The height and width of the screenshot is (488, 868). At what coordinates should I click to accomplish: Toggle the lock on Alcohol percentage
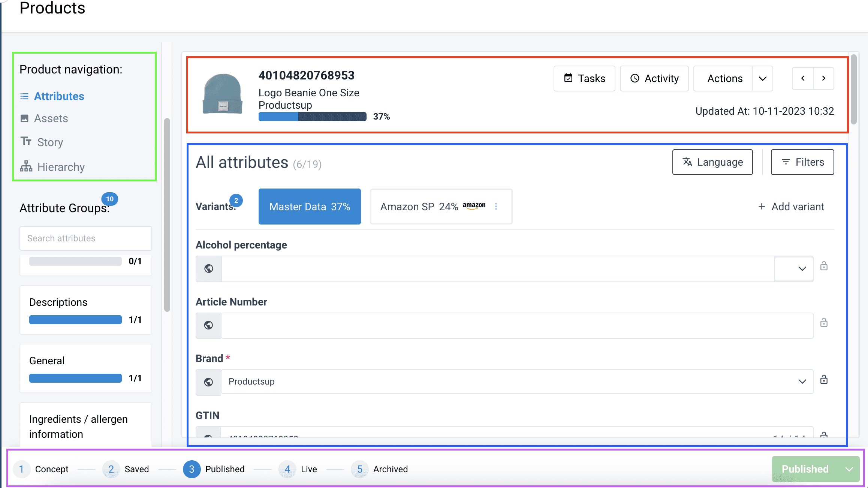824,266
